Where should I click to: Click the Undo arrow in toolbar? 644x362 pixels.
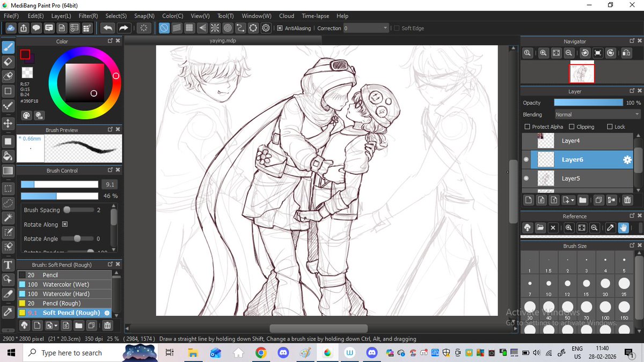pos(107,28)
